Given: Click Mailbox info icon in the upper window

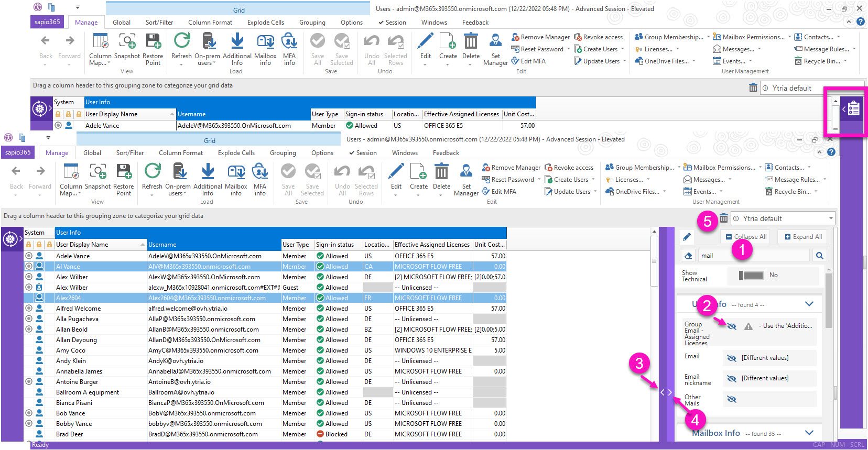Looking at the screenshot, I should pyautogui.click(x=265, y=41).
